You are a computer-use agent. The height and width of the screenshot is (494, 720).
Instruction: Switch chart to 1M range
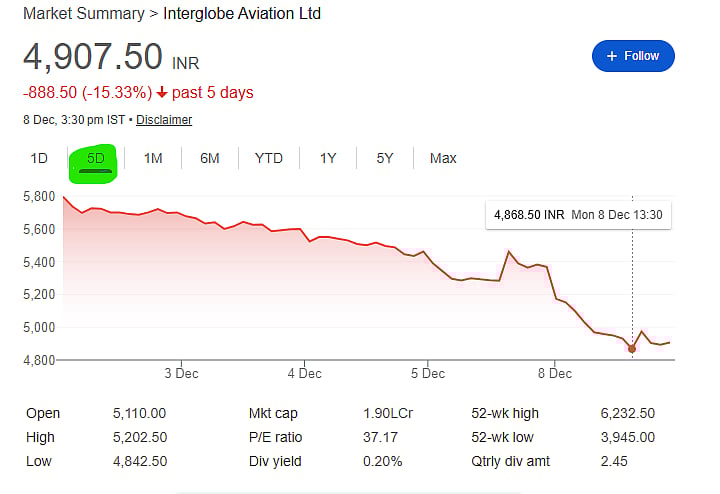click(x=153, y=158)
